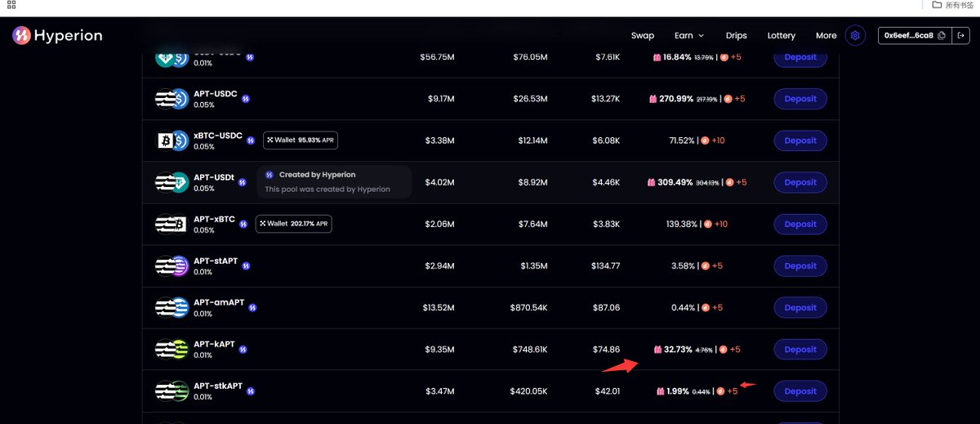The width and height of the screenshot is (980, 424).
Task: Click the APT-stkAPT pool name
Action: 218,386
